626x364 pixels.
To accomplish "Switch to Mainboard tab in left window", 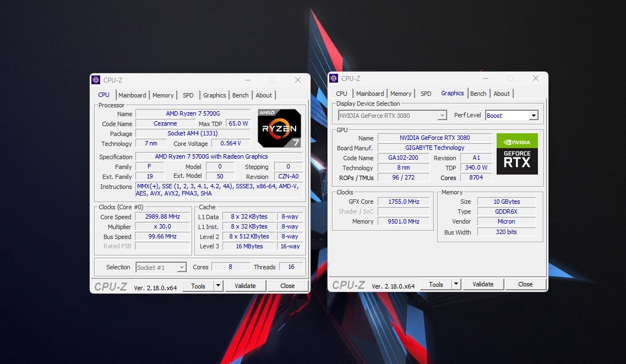I will click(132, 95).
